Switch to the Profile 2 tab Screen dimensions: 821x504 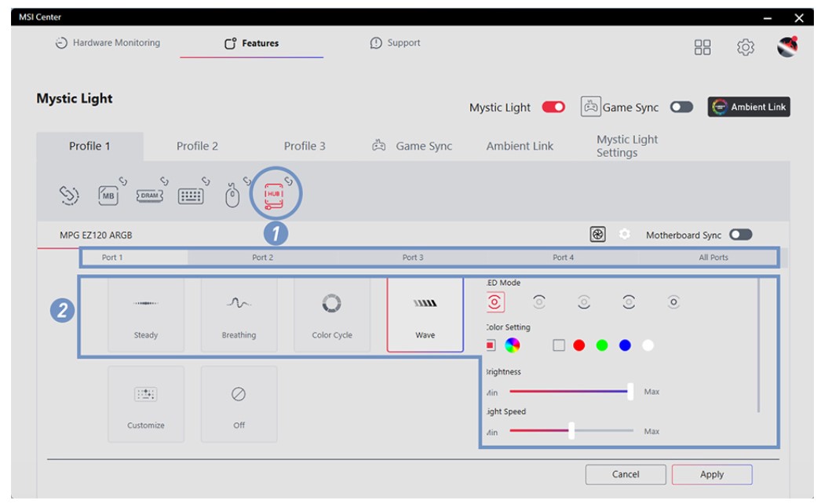[197, 146]
